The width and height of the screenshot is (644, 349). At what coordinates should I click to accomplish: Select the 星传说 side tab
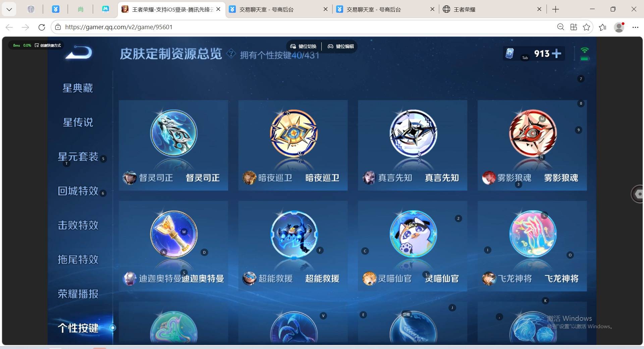(78, 122)
